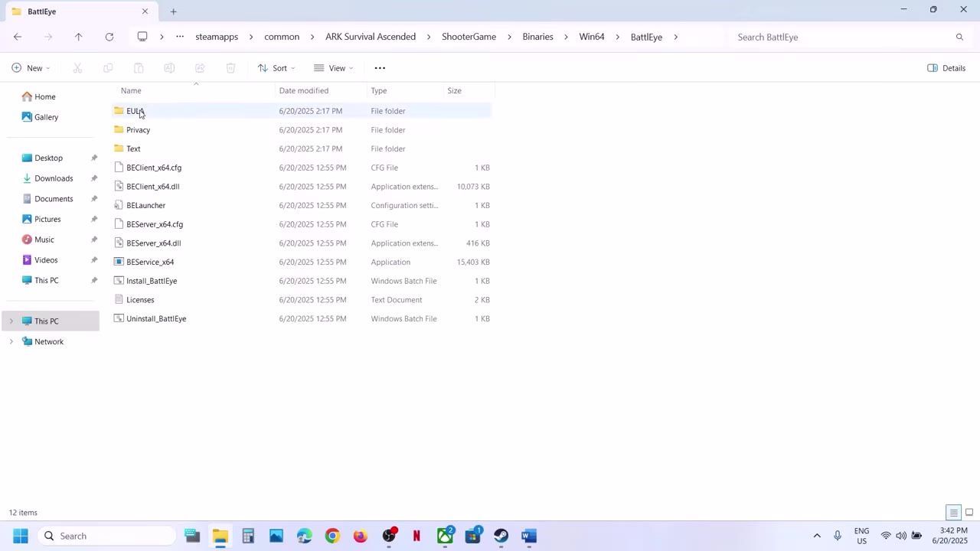Click the Copy toolbar icon
This screenshot has height=551, width=980.
(x=108, y=68)
